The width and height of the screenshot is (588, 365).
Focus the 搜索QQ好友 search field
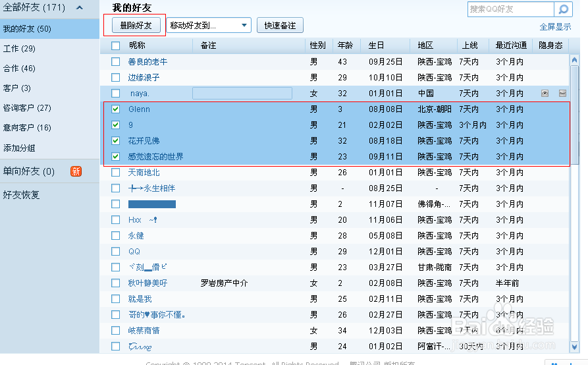511,9
